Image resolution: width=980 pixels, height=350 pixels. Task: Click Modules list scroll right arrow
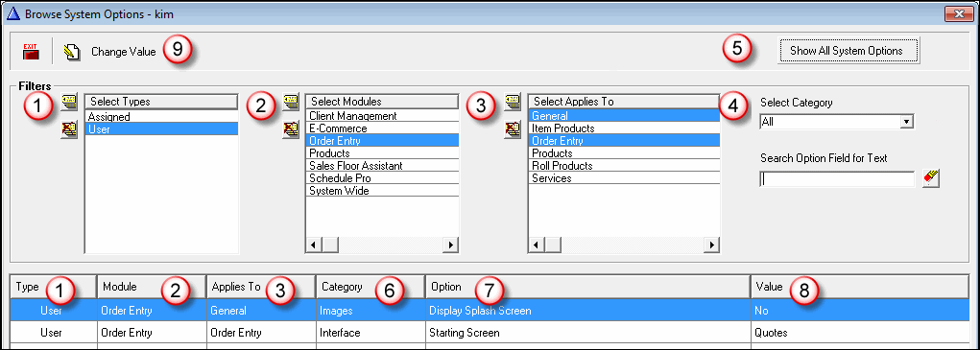pos(450,245)
